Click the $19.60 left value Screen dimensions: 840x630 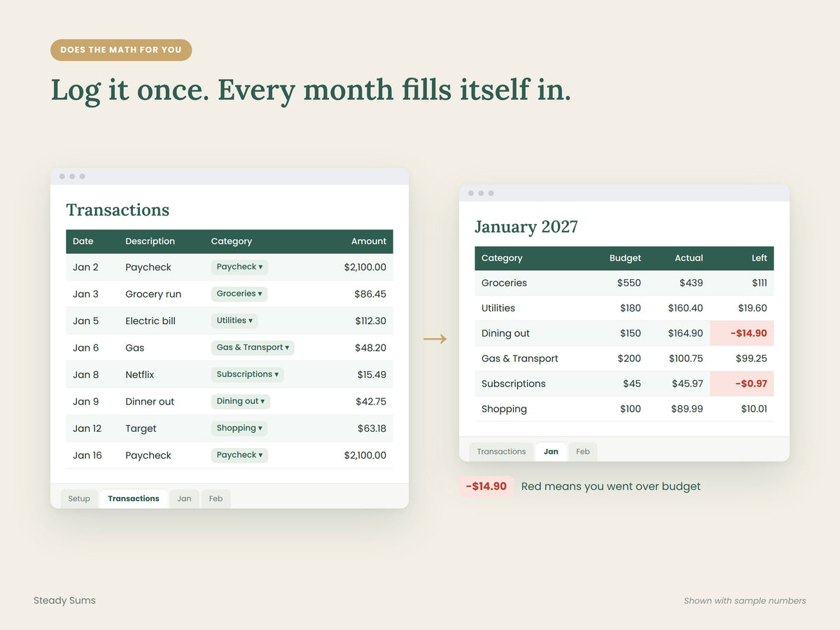(x=752, y=308)
